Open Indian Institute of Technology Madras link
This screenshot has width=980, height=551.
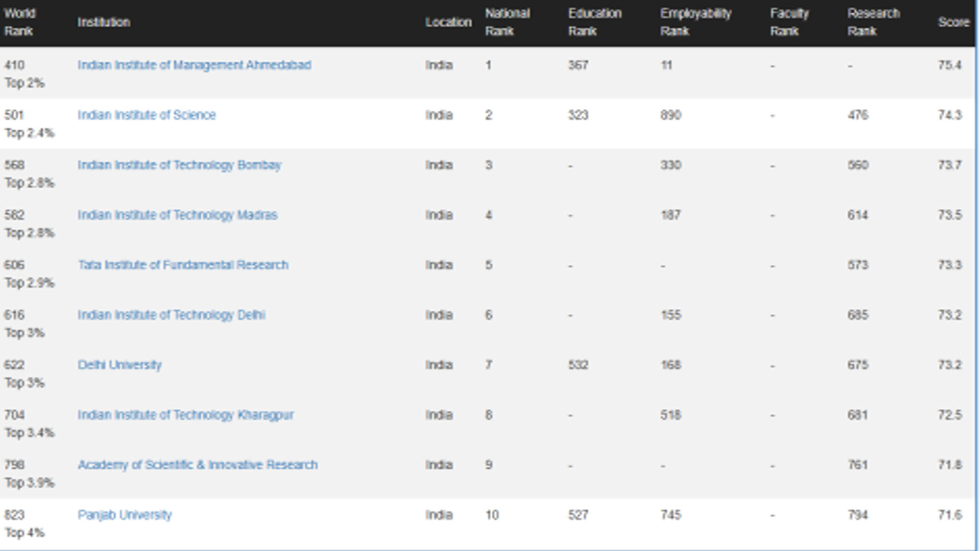(178, 215)
